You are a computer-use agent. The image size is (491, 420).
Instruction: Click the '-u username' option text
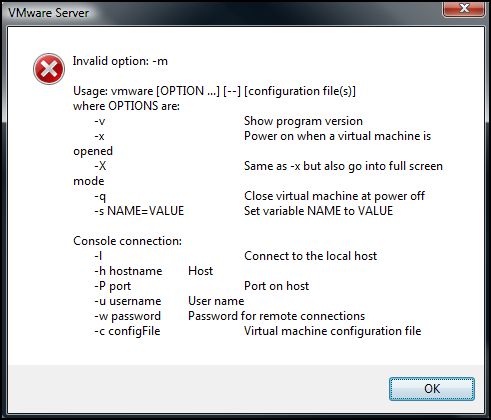coord(128,301)
